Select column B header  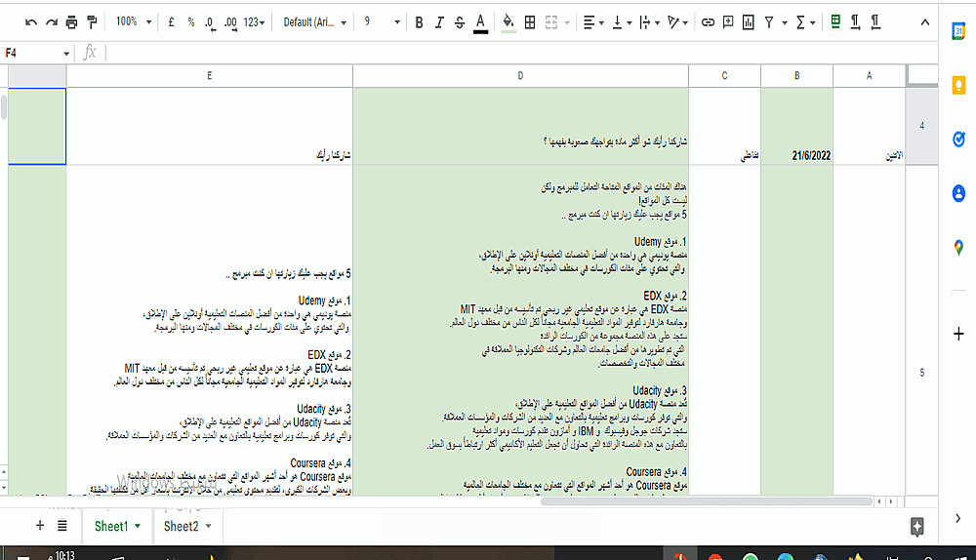pyautogui.click(x=796, y=76)
